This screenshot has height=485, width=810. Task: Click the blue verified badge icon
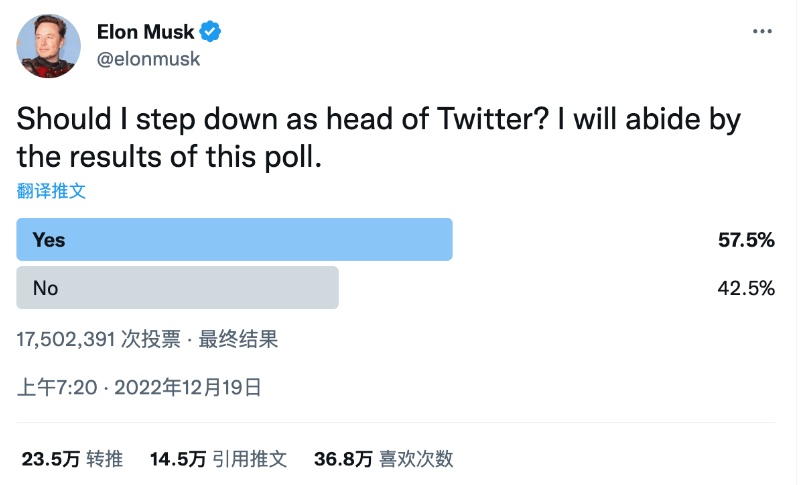pos(210,32)
